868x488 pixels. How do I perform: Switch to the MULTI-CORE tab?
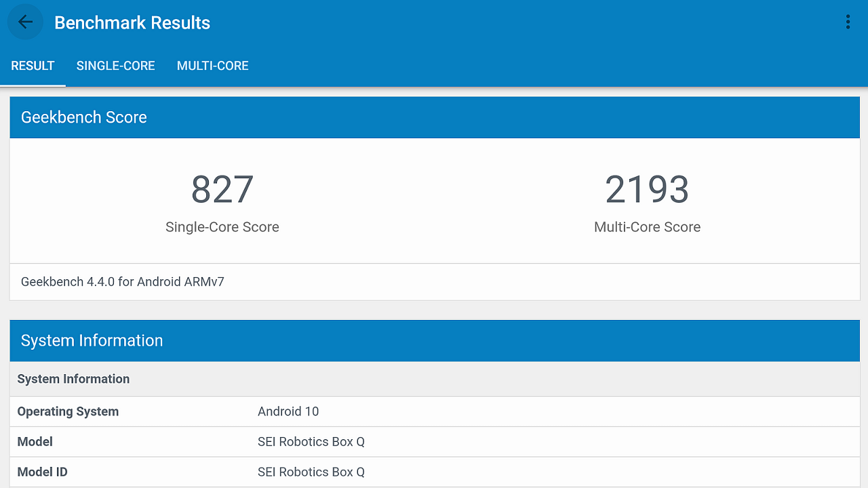click(213, 66)
